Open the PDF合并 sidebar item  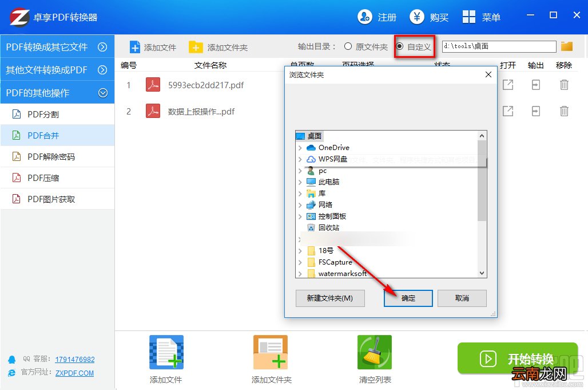(x=57, y=136)
